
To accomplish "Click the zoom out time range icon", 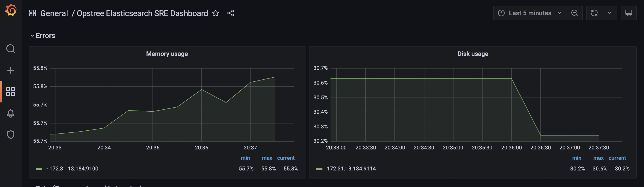I will pyautogui.click(x=574, y=13).
